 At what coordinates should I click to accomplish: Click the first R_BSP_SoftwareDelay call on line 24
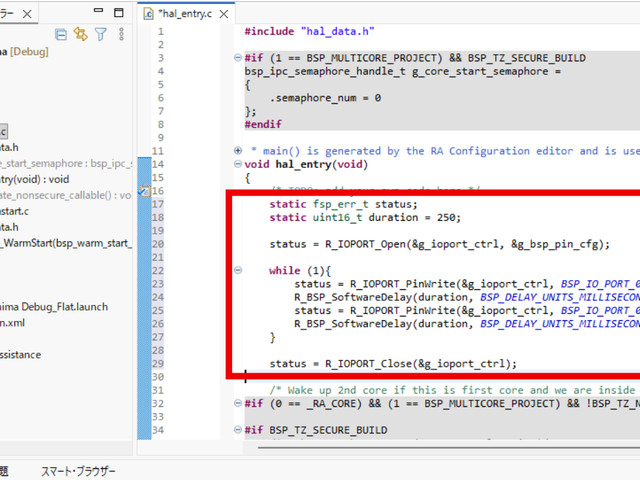click(467, 297)
